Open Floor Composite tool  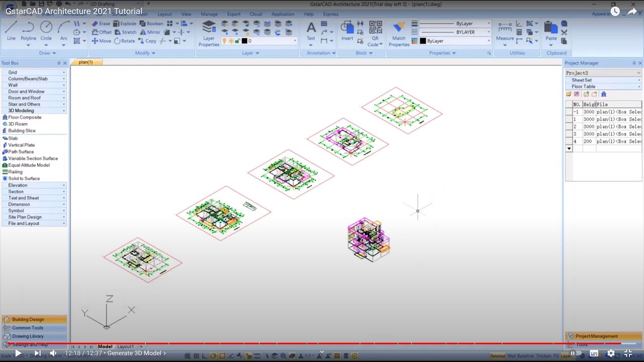[22, 117]
